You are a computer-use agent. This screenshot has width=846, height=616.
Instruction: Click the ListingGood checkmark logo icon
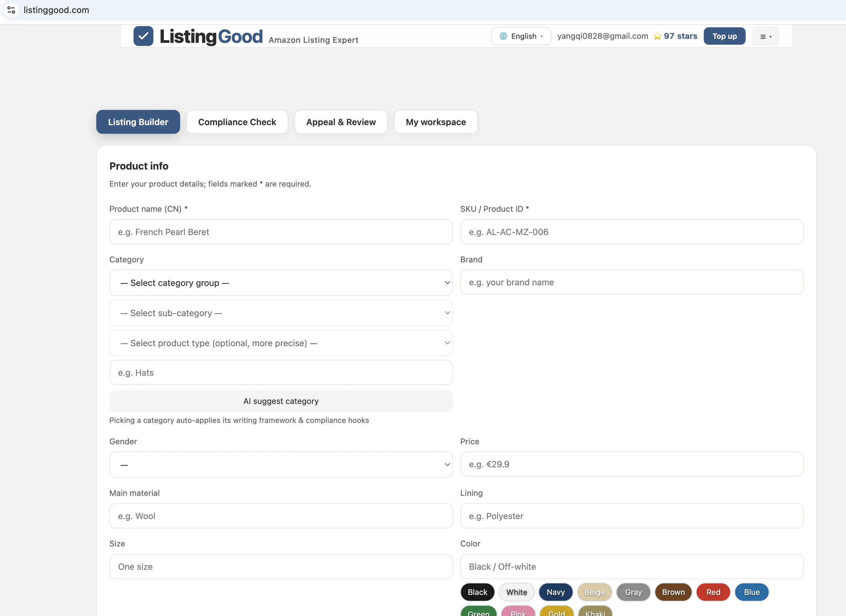tap(143, 36)
